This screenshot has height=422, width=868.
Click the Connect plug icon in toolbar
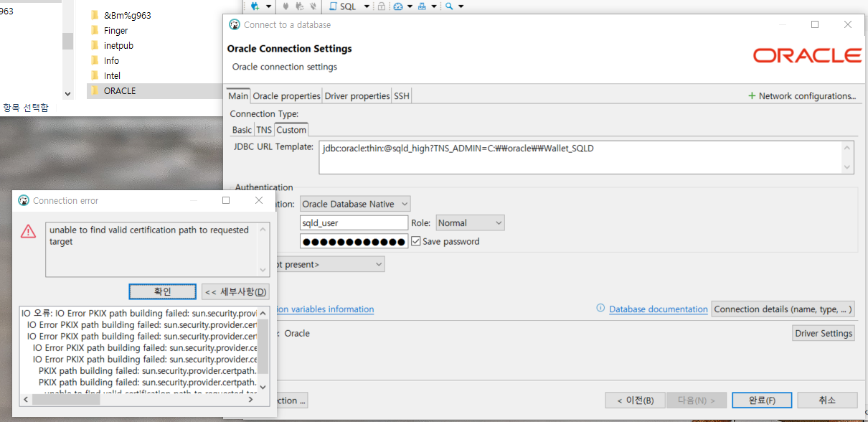(286, 6)
